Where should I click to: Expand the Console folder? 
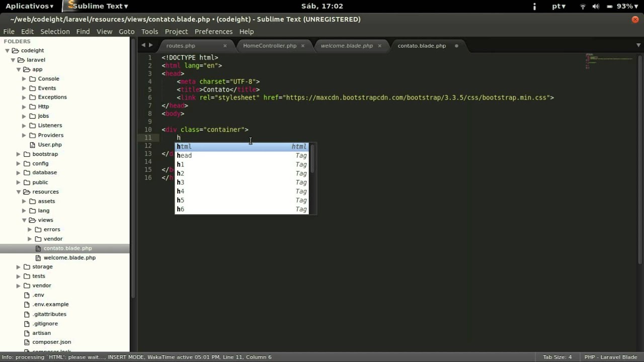coord(24,79)
